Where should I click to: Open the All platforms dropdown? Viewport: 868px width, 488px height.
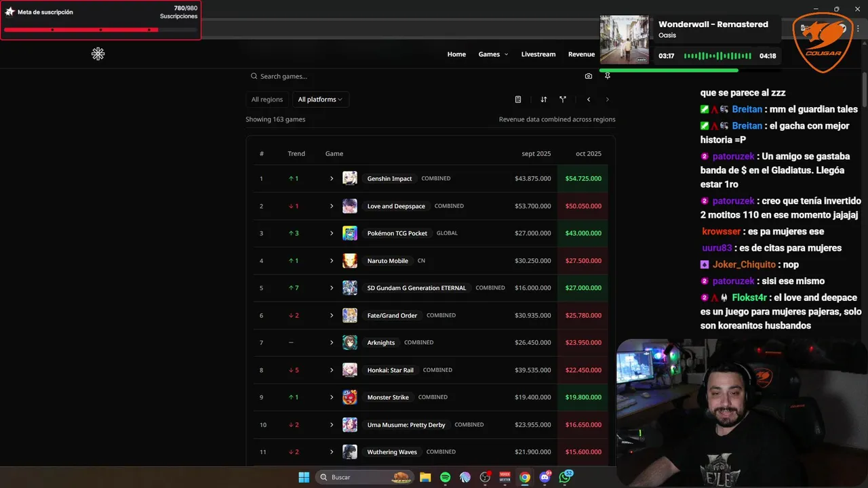click(320, 100)
